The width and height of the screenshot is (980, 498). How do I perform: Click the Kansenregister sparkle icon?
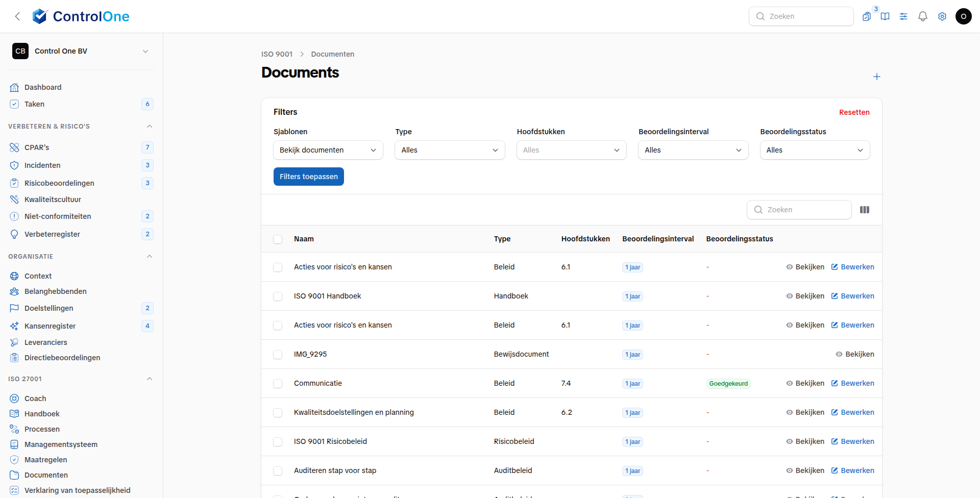[14, 326]
